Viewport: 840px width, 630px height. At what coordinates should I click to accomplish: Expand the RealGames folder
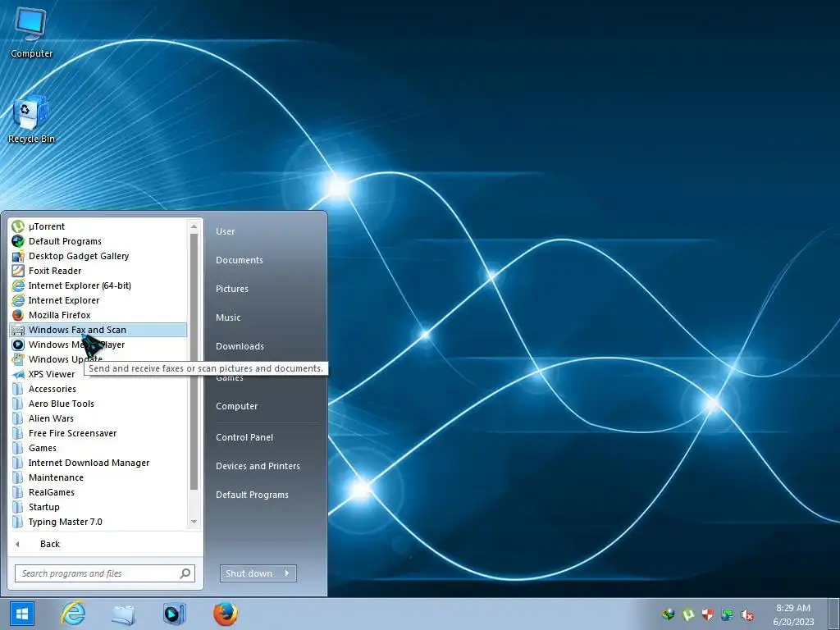[98, 492]
